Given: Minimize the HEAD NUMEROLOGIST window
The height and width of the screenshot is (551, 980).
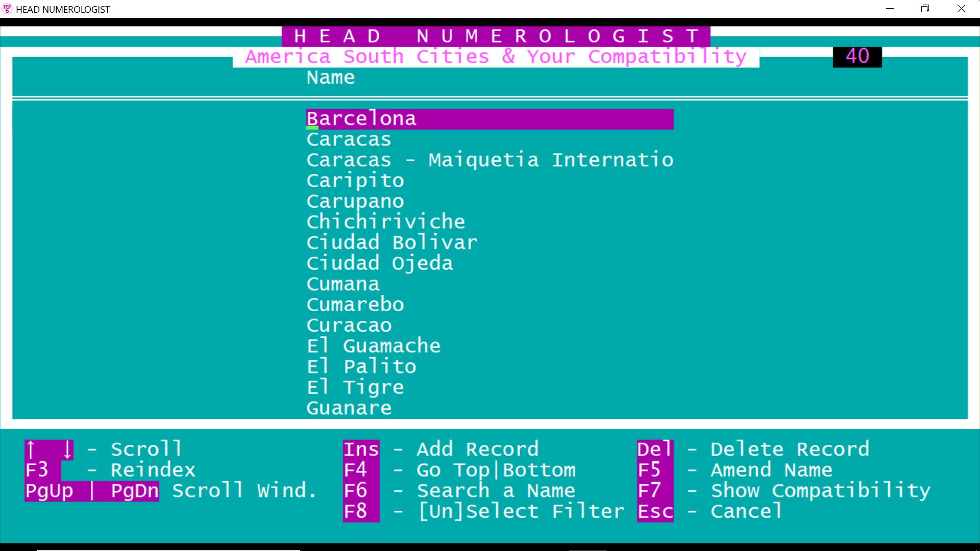Looking at the screenshot, I should (890, 9).
